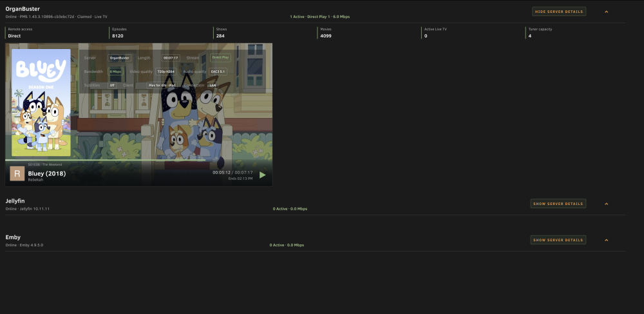The height and width of the screenshot is (314, 644).
Task: Click the 'Bluey (2018)' title
Action: click(47, 173)
